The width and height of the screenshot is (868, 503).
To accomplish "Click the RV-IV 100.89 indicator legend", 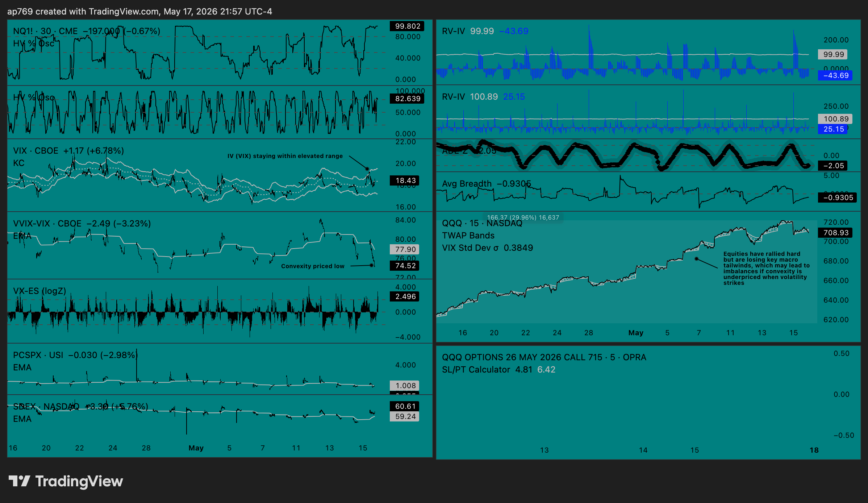I will click(x=483, y=97).
